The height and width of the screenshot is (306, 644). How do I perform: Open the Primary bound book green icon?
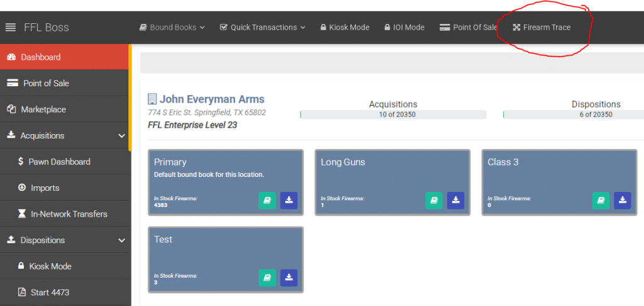coord(267,200)
